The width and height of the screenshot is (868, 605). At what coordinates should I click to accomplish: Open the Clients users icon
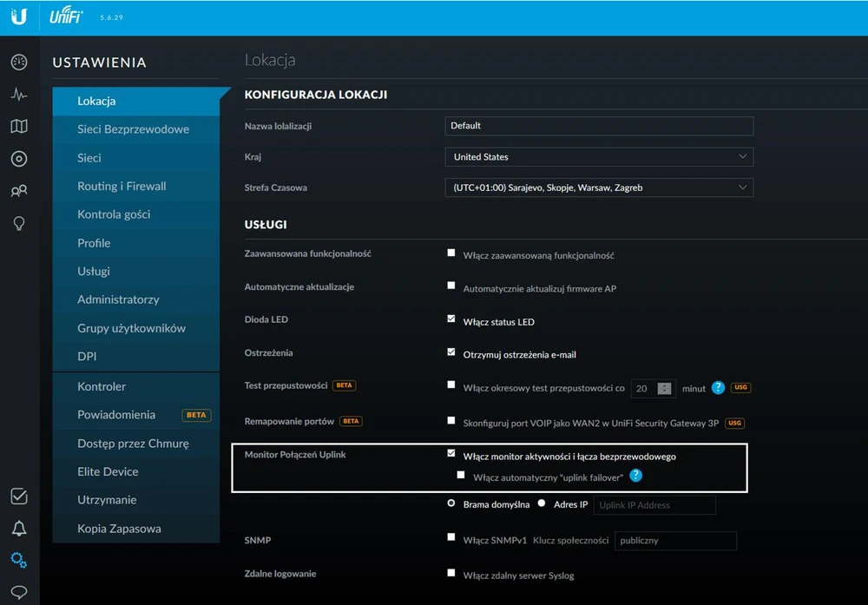click(18, 191)
